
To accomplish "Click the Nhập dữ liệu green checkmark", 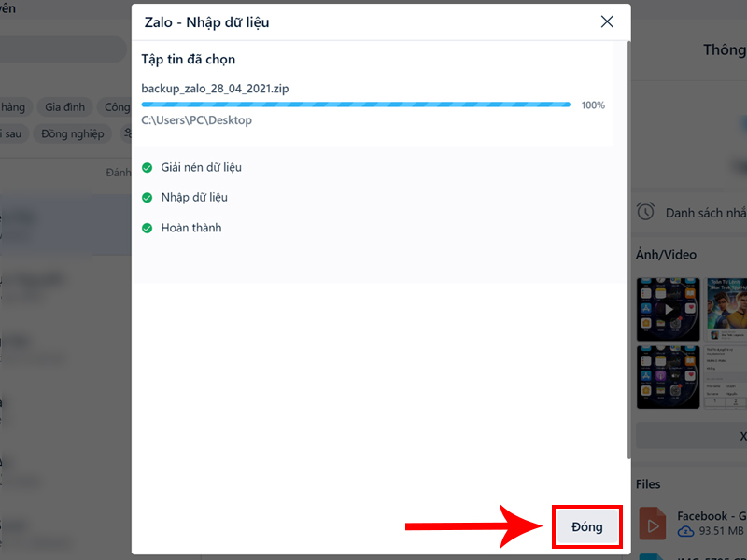I will (148, 198).
